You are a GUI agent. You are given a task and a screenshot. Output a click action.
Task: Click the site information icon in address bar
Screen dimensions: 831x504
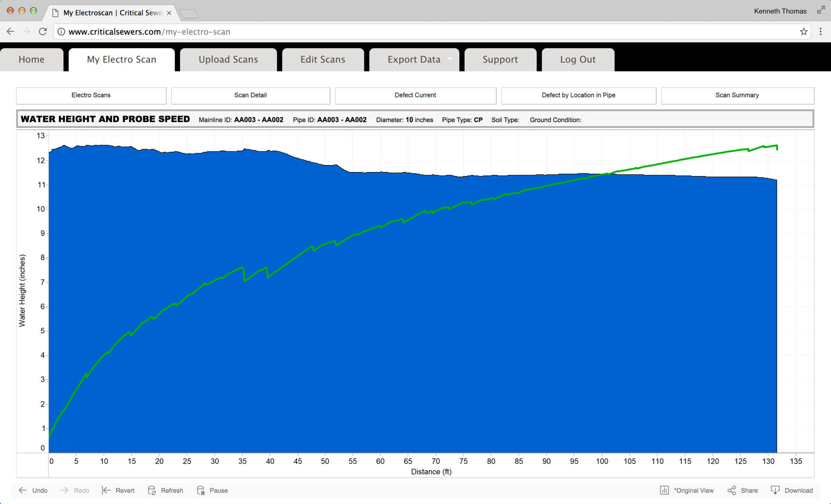(x=60, y=31)
